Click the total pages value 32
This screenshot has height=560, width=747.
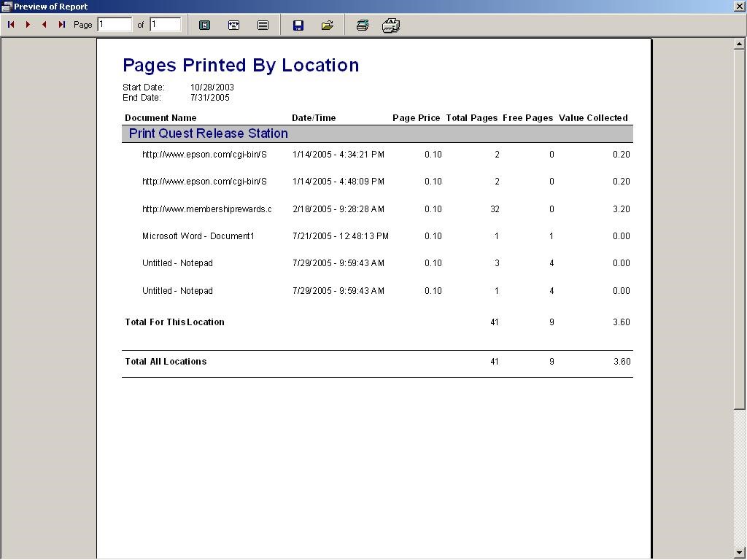click(495, 209)
